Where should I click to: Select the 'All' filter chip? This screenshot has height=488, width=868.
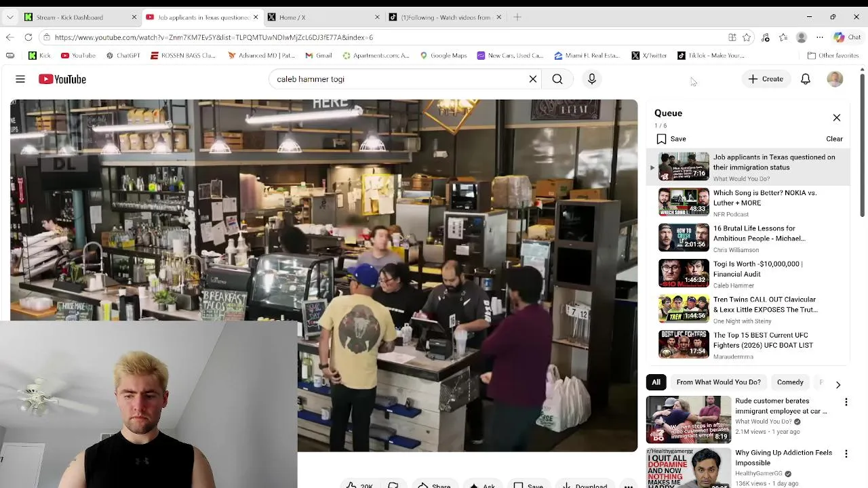[656, 382]
